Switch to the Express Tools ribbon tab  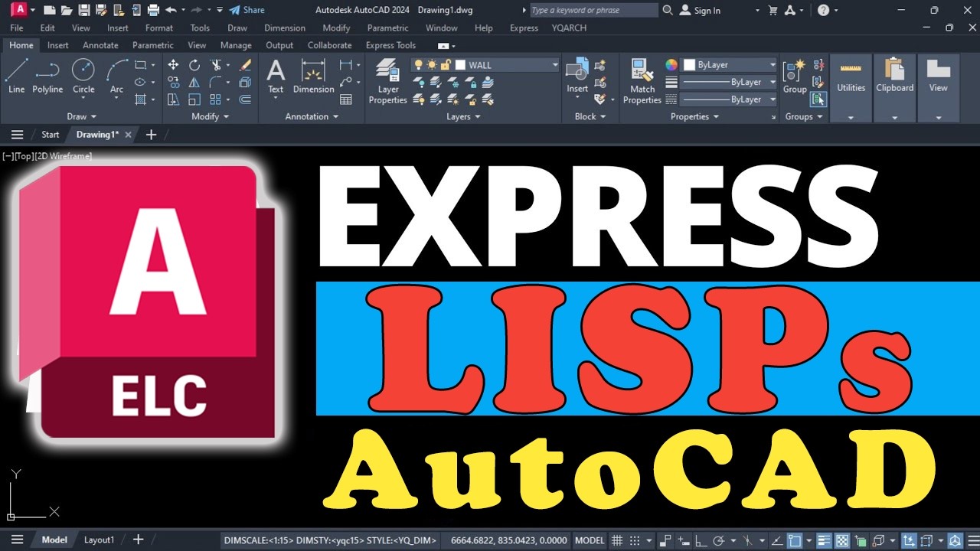[x=390, y=45]
